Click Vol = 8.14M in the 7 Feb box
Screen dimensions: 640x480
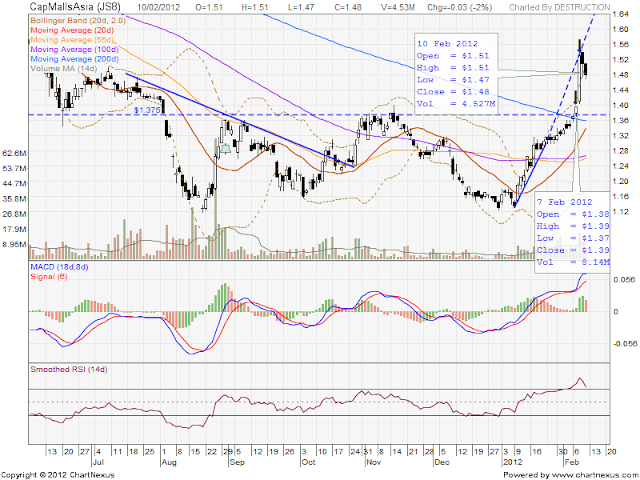pyautogui.click(x=573, y=262)
